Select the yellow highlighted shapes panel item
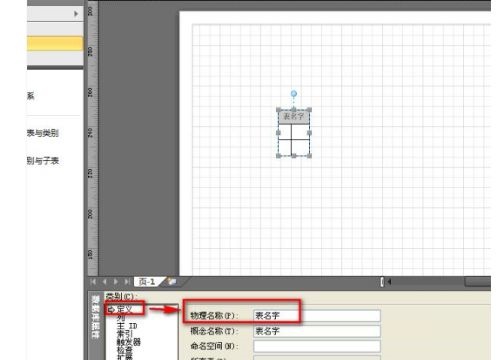Image resolution: width=500 pixels, height=360 pixels. 55,44
